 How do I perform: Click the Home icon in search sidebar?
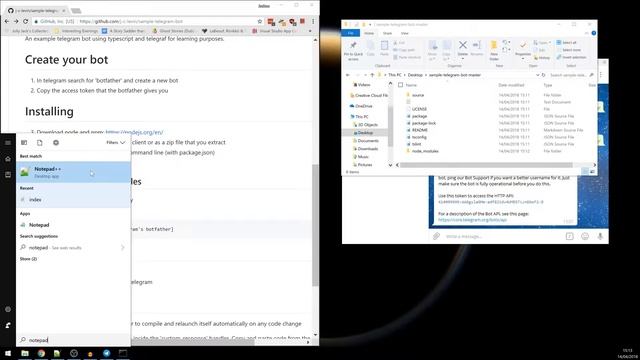tap(8, 159)
